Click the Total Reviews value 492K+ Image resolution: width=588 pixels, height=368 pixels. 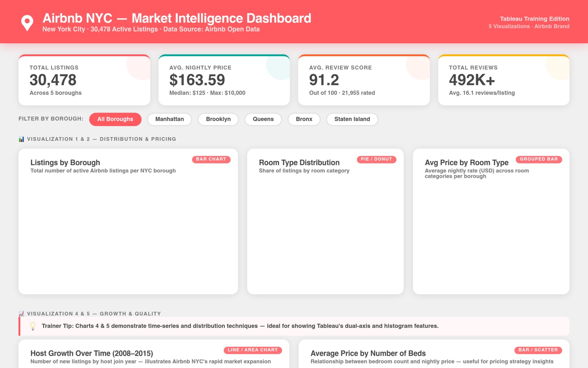[472, 80]
